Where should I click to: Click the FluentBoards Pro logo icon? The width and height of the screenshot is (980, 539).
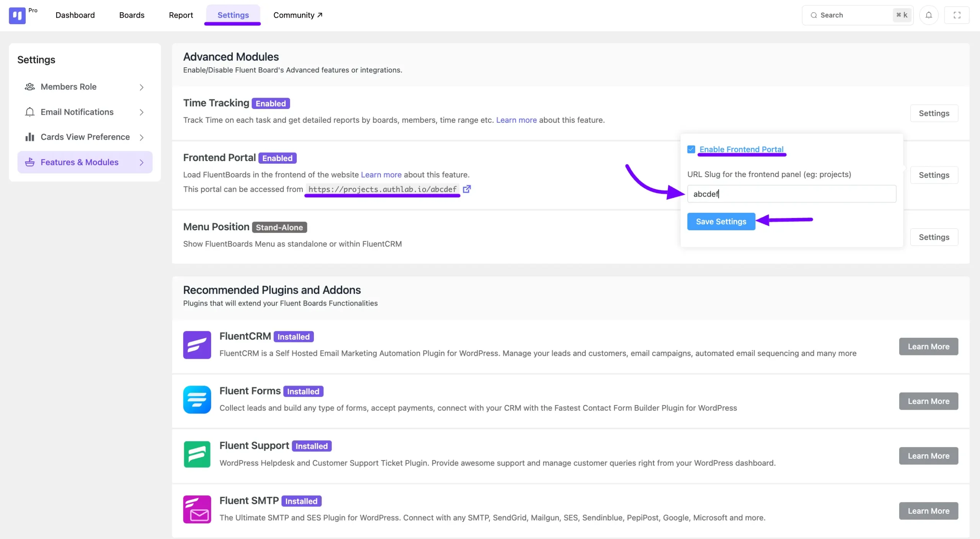(17, 15)
